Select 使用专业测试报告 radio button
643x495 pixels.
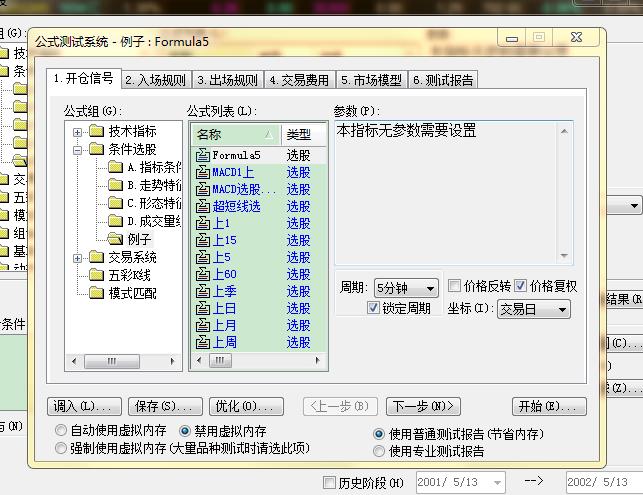[379, 451]
